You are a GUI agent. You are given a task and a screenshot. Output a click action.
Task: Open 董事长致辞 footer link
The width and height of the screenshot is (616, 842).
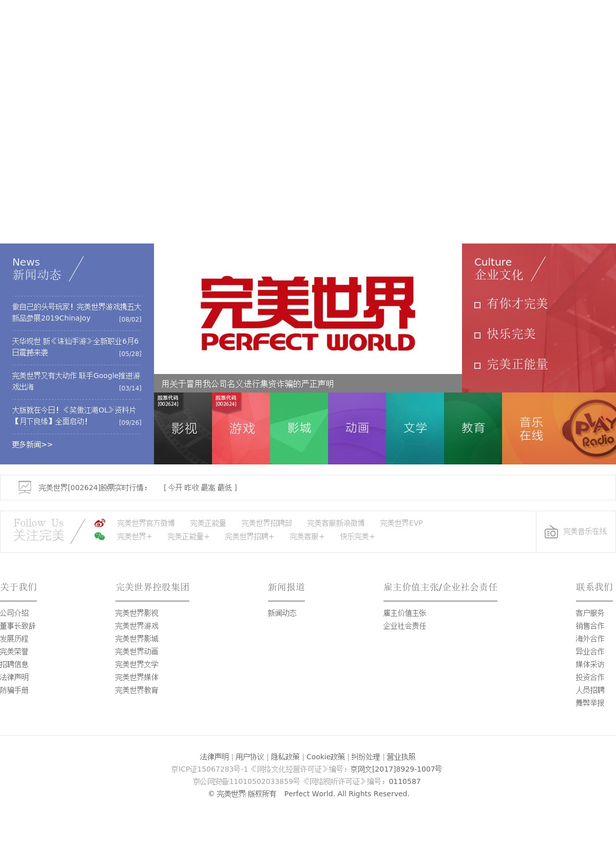[x=18, y=626]
